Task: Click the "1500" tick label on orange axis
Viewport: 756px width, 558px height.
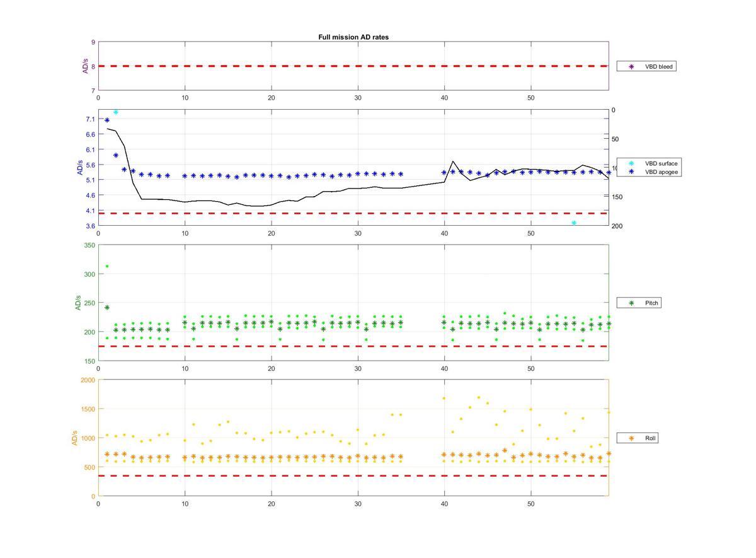Action: [x=88, y=409]
